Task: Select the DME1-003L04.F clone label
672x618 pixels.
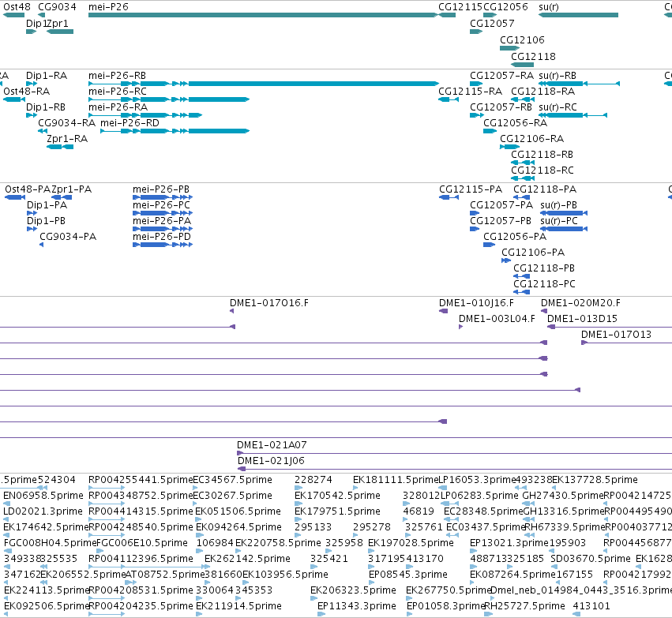Action: coord(497,319)
